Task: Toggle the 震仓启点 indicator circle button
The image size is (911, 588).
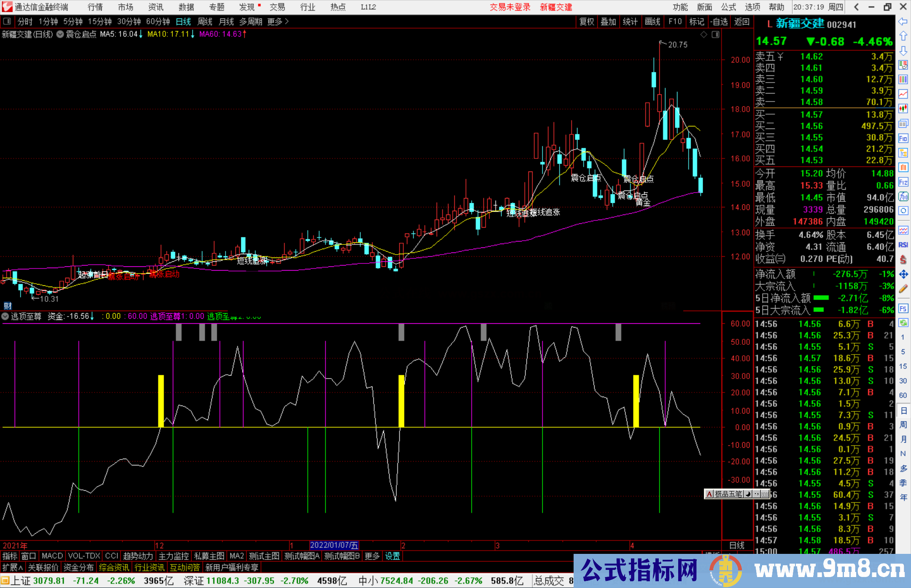Action: (x=60, y=34)
